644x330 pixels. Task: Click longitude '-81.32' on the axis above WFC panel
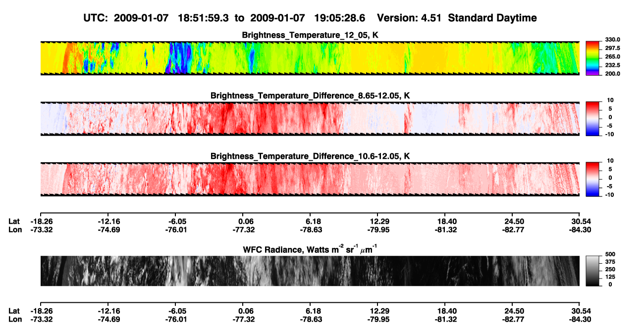[446, 230]
